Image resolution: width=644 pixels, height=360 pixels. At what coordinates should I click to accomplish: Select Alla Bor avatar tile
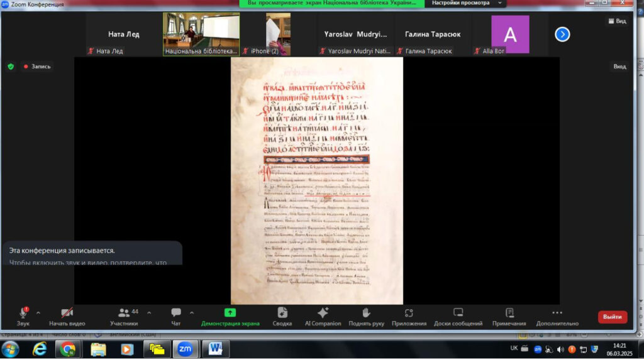(x=509, y=34)
